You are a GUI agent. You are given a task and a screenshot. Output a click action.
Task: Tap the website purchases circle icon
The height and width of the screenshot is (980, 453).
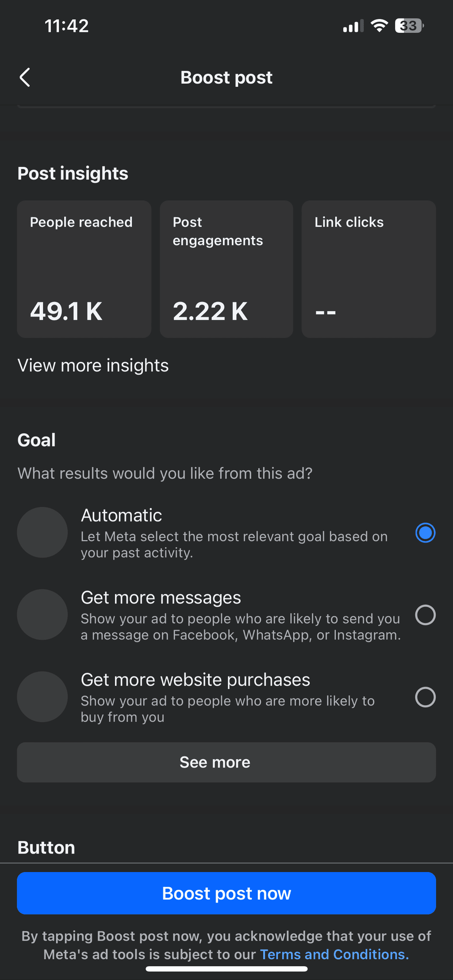coord(42,697)
